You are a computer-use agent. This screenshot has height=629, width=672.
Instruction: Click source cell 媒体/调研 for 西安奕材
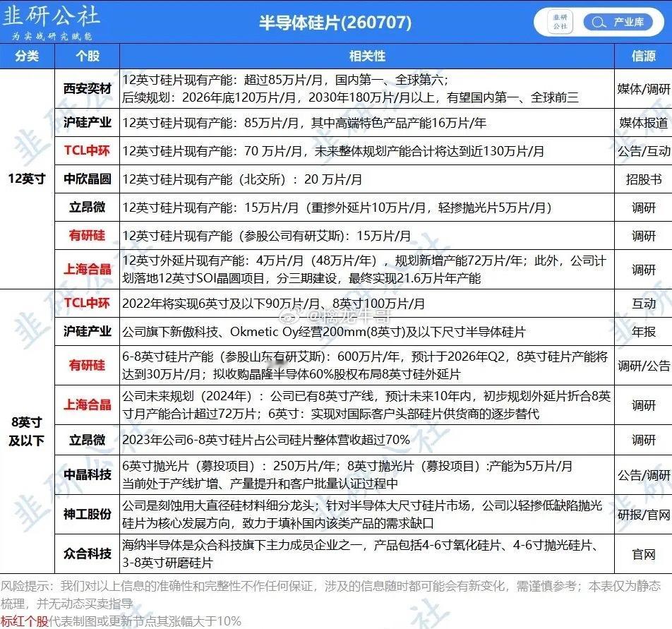[643, 89]
